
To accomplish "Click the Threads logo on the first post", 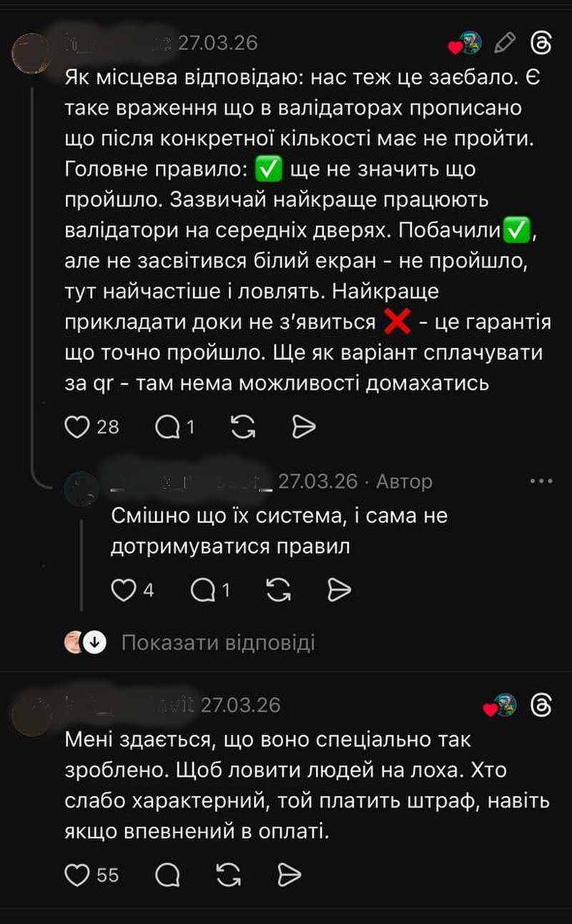I will click(x=541, y=44).
